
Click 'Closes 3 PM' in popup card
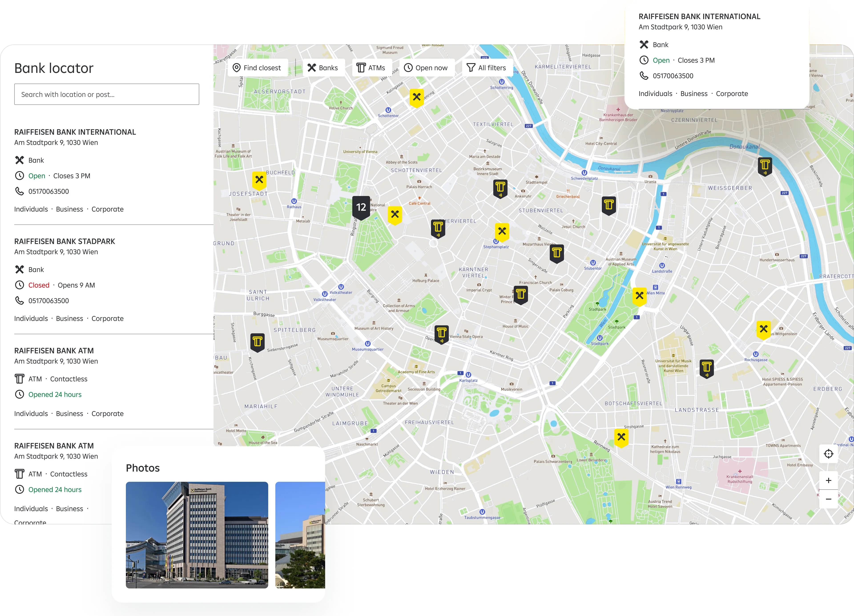pyautogui.click(x=696, y=60)
